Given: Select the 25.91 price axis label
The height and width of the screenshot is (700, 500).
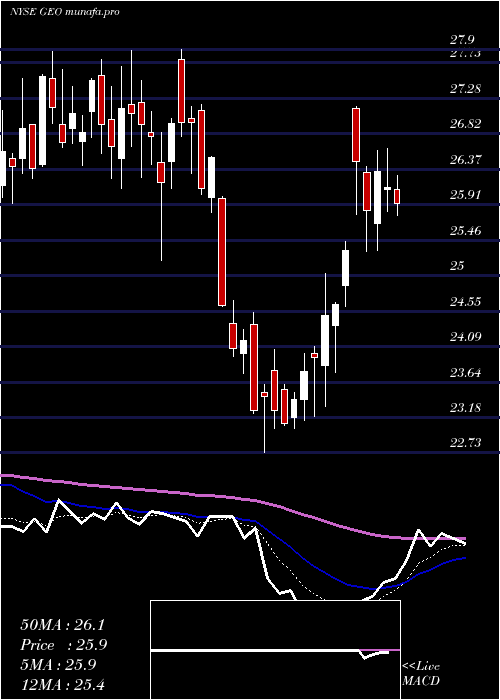Looking at the screenshot, I should [x=465, y=195].
